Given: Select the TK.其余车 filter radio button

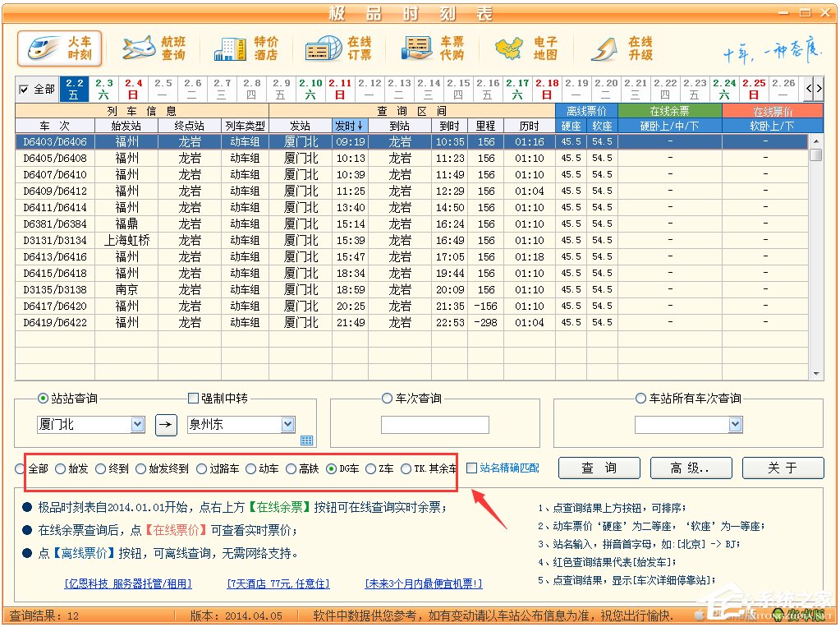Looking at the screenshot, I should point(406,468).
